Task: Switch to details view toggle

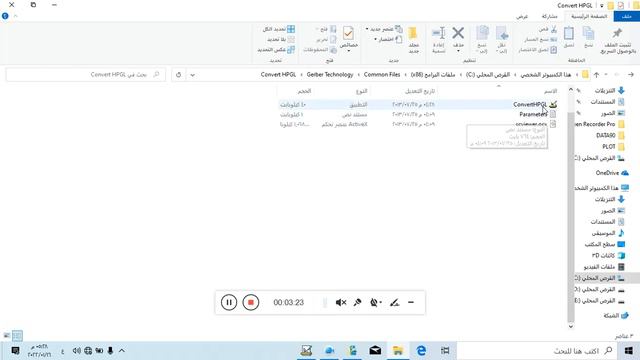Action: click(17, 336)
